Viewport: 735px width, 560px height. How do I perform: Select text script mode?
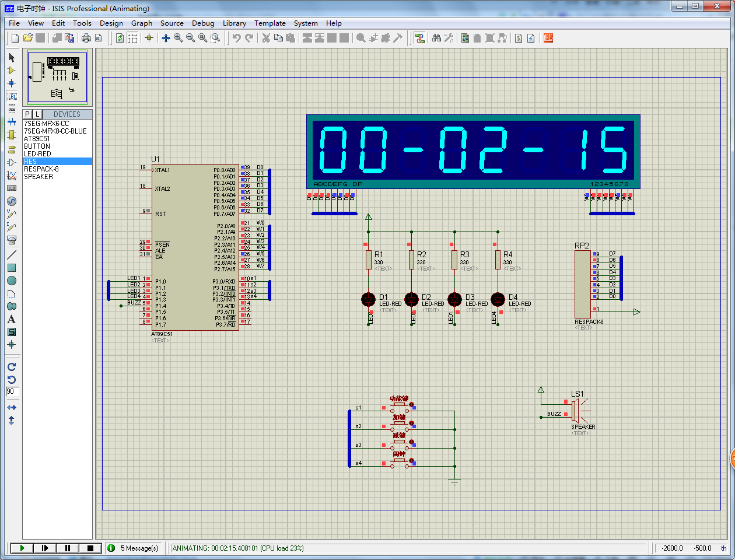[x=12, y=109]
